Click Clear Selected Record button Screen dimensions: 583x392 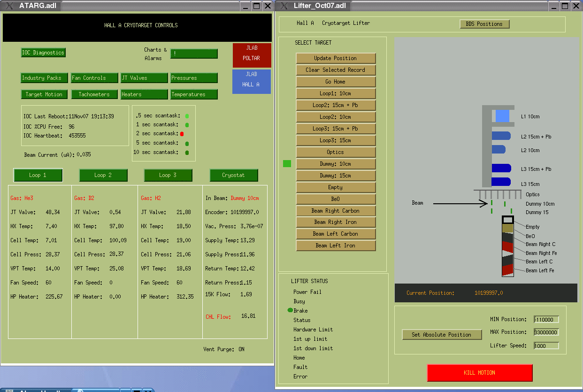[x=336, y=70]
